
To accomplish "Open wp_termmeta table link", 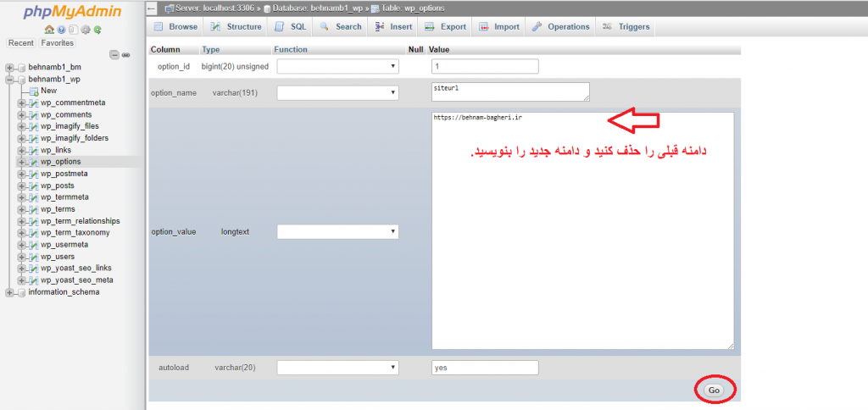I will click(x=64, y=197).
